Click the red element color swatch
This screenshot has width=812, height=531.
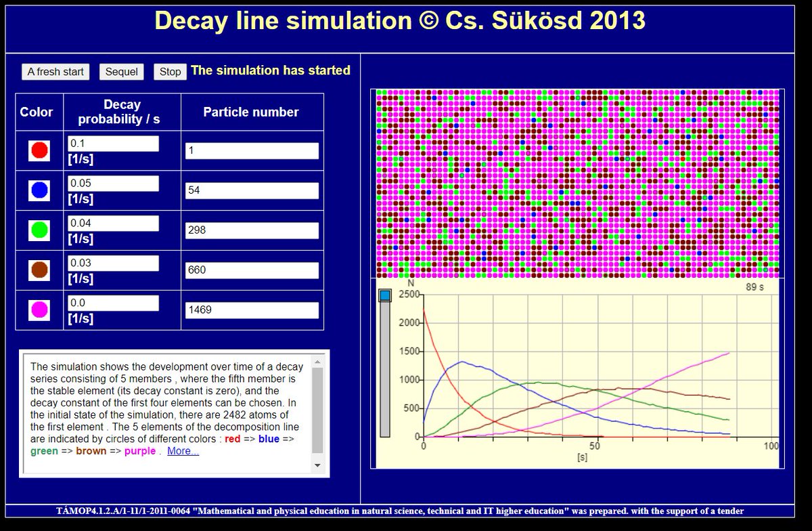pos(39,150)
